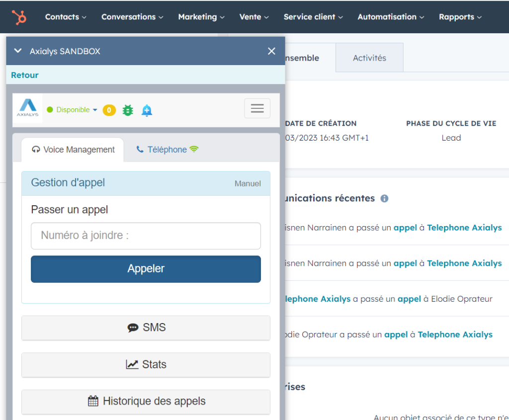Click the Axialys logo

click(x=27, y=108)
